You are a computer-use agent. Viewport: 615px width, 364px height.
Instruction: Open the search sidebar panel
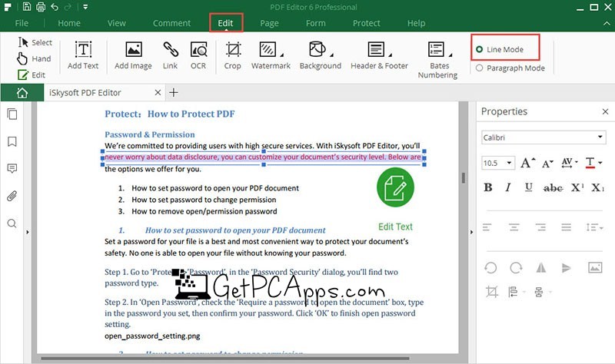click(x=12, y=223)
